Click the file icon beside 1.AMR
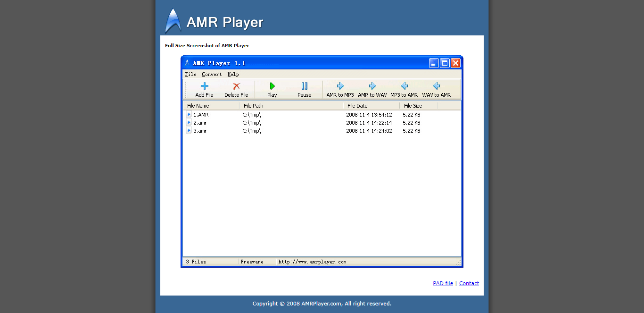The image size is (644, 313). click(189, 115)
